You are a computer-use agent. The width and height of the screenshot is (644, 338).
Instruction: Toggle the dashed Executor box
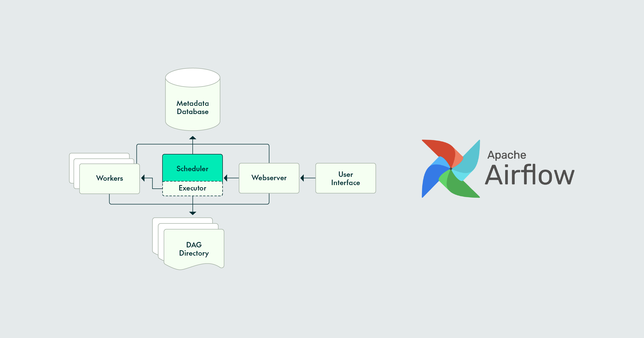[192, 188]
